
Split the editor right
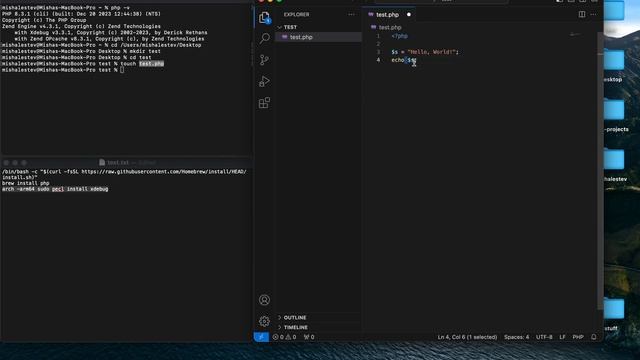[582, 14]
